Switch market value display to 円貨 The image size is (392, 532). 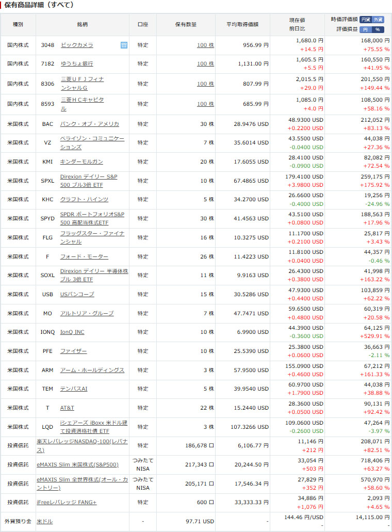click(366, 20)
